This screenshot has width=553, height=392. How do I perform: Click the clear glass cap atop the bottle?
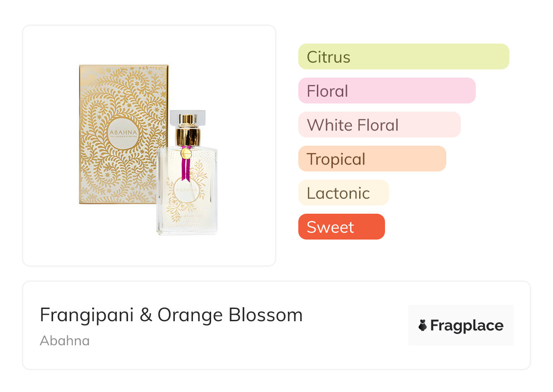tap(188, 118)
